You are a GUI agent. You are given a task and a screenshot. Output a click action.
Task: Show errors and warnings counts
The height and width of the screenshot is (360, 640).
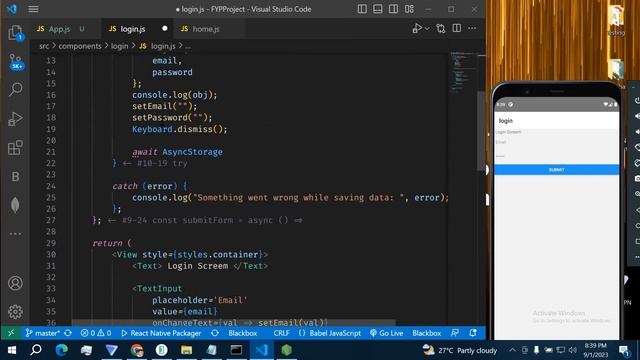(x=96, y=333)
